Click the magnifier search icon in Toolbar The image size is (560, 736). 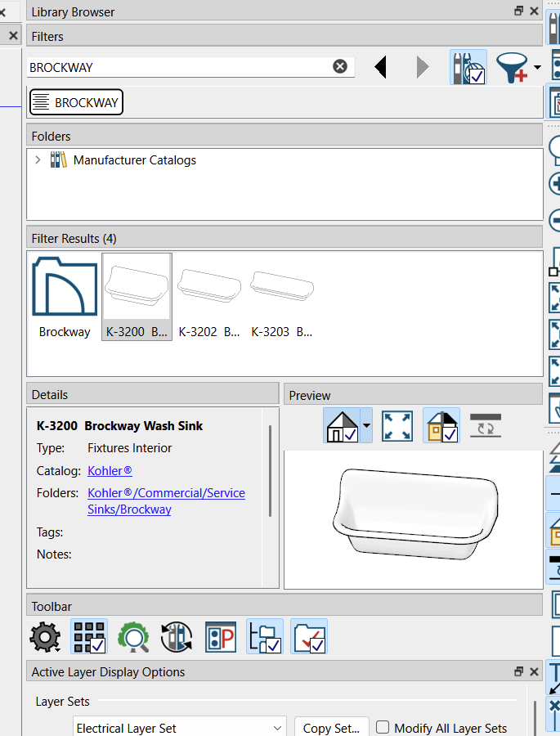(x=133, y=637)
